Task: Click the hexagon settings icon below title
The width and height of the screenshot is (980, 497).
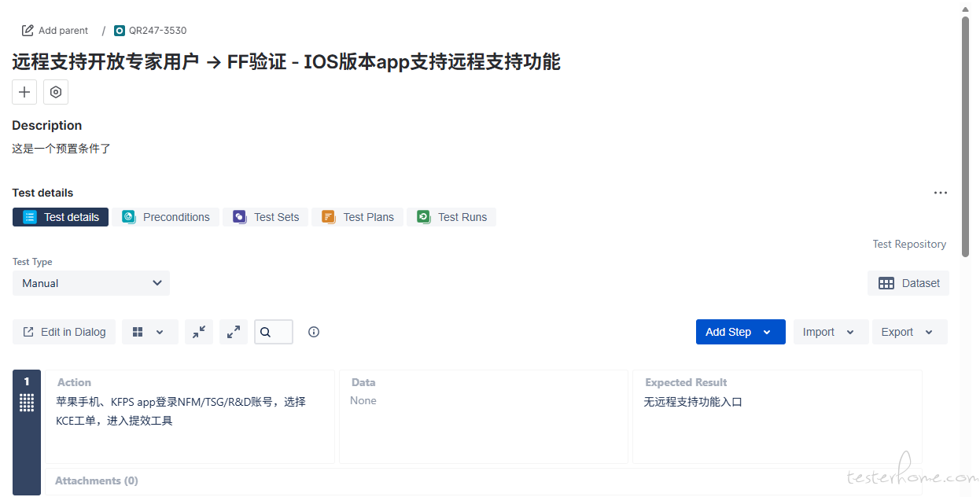Action: (x=56, y=92)
